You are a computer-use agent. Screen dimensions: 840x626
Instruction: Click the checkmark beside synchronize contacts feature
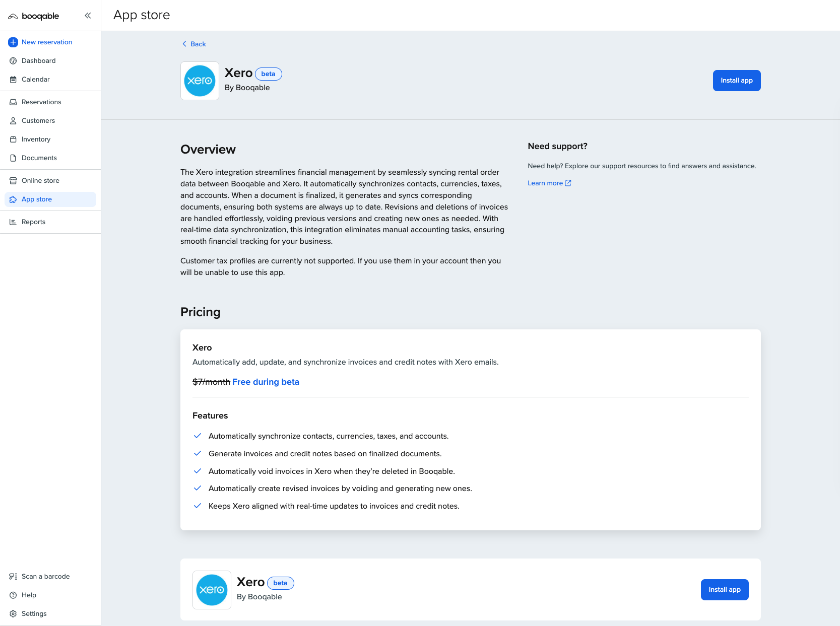(198, 436)
